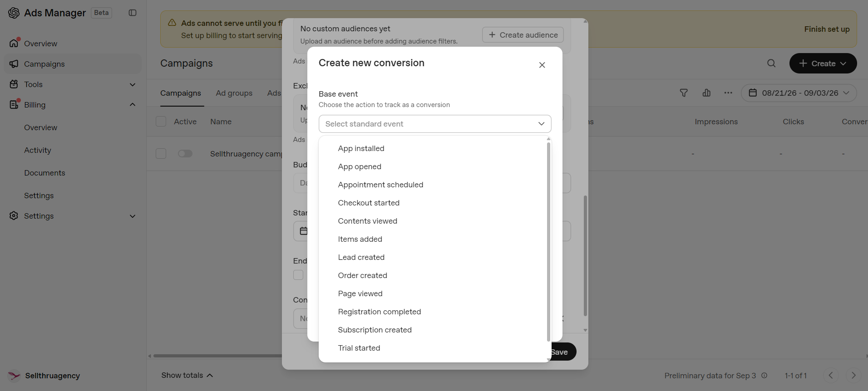Click the dropdown list scrollbar
868x391 pixels.
pyautogui.click(x=548, y=242)
